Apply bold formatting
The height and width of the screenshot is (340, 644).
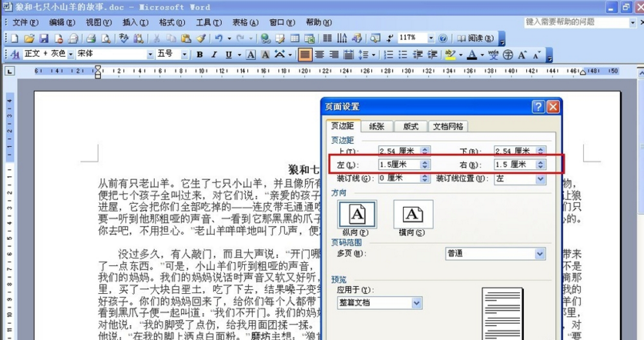200,54
